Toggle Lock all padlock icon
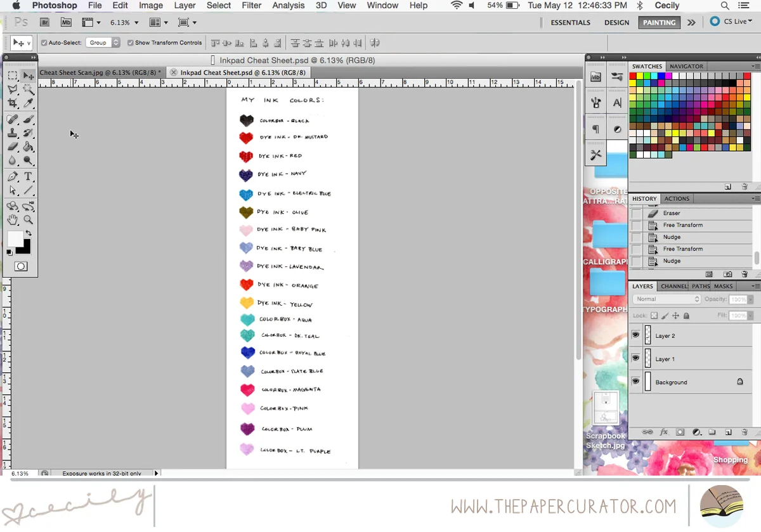The image size is (761, 532). pos(686,315)
